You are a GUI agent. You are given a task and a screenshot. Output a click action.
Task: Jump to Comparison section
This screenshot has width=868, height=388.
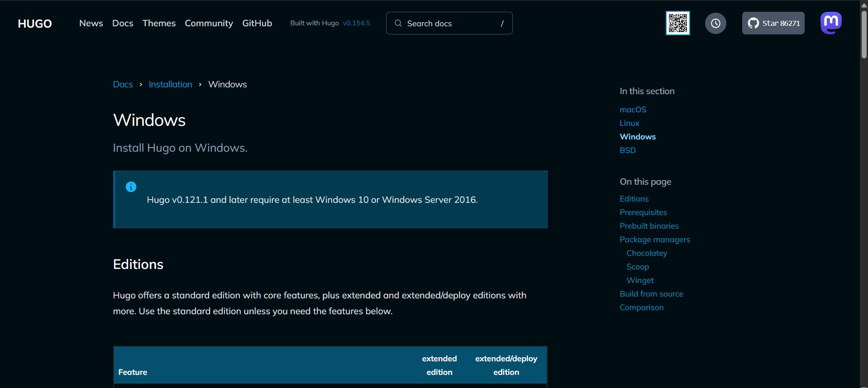pyautogui.click(x=641, y=307)
